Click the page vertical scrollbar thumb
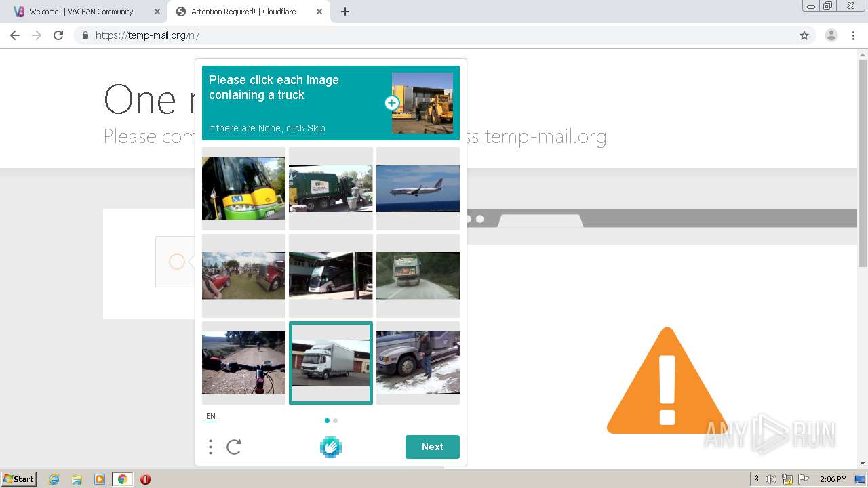The width and height of the screenshot is (868, 488). 863,163
